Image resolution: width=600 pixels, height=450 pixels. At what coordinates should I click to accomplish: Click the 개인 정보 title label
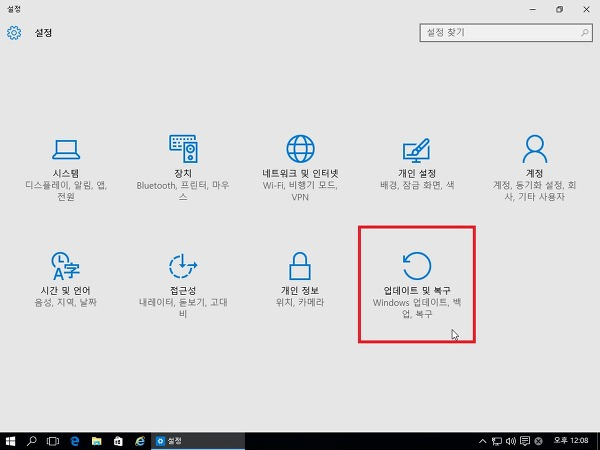(x=300, y=290)
